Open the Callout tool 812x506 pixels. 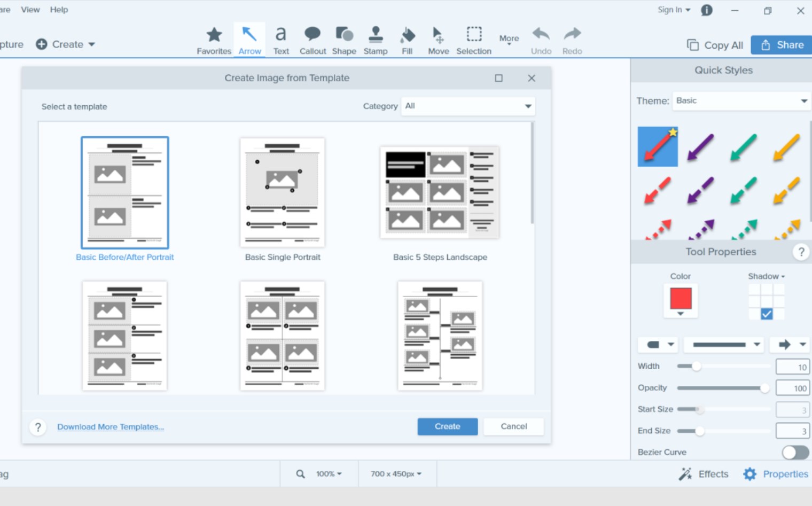(x=313, y=40)
